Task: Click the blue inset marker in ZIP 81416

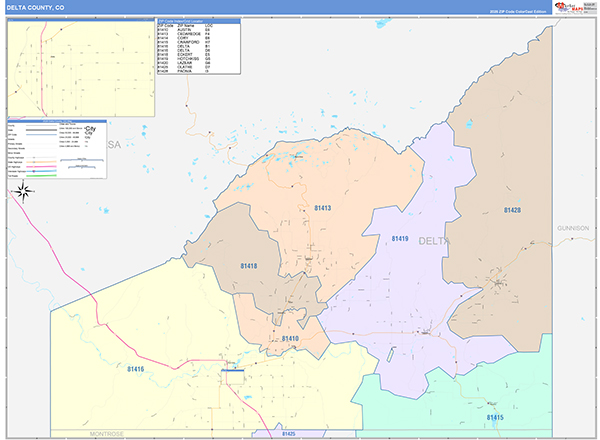Action: click(232, 370)
